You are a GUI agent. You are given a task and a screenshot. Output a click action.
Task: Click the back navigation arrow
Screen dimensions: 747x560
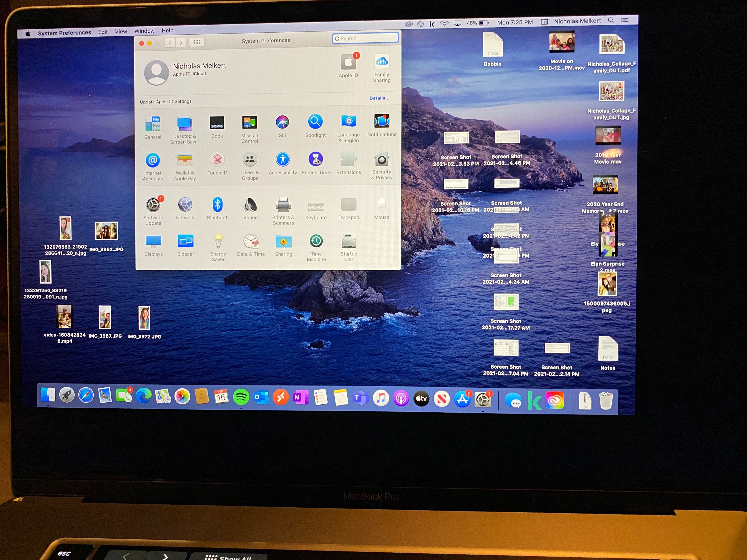pos(170,43)
